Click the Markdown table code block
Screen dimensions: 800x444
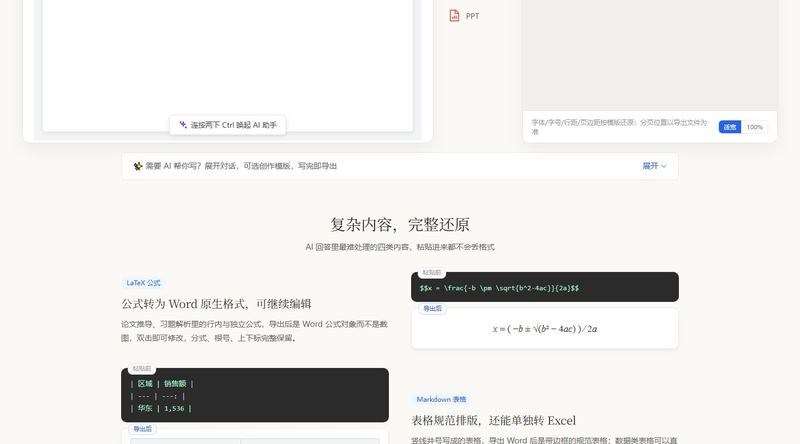pyautogui.click(x=255, y=395)
